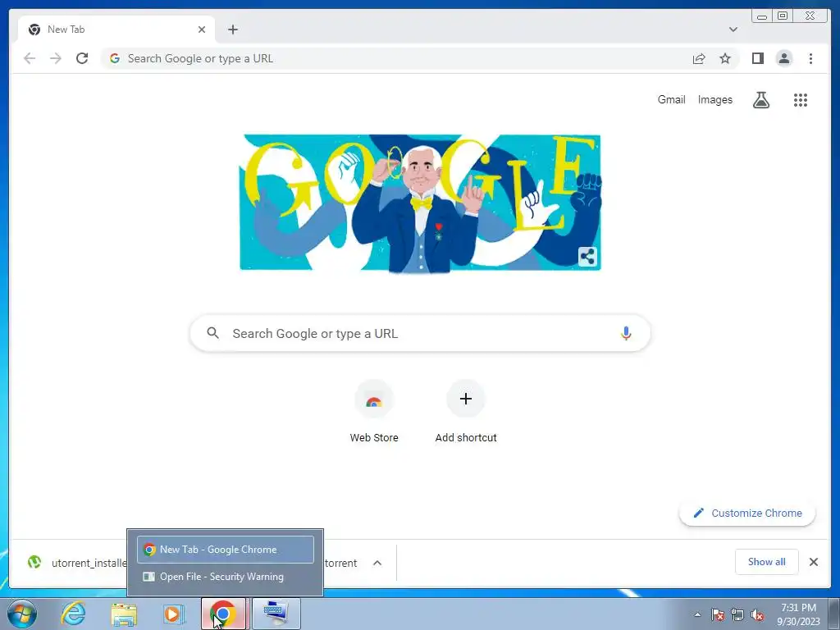Open a new tab with plus button
The height and width of the screenshot is (630, 840).
pos(232,30)
